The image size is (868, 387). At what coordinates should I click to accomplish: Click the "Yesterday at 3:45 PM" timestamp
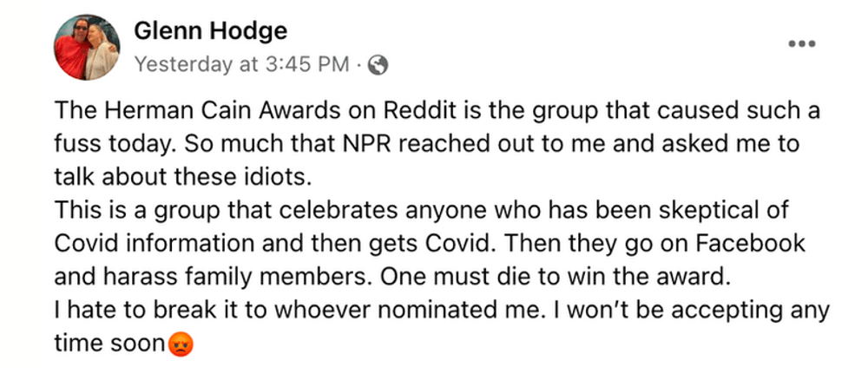tap(242, 65)
